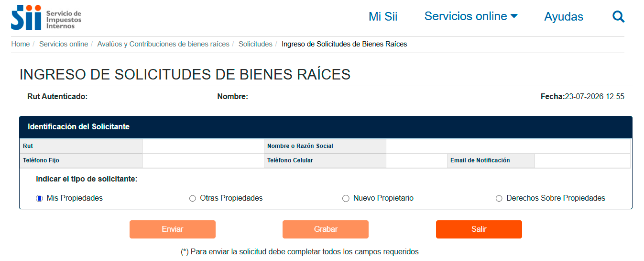Viewport: 644px width, 261px height.
Task: Open the search magnifier icon
Action: click(619, 17)
